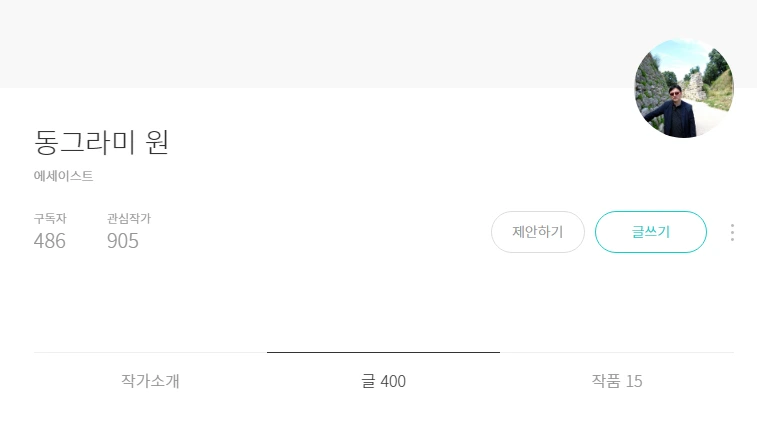The height and width of the screenshot is (424, 757).
Task: Click the 에세이스트 job title text
Action: point(63,176)
